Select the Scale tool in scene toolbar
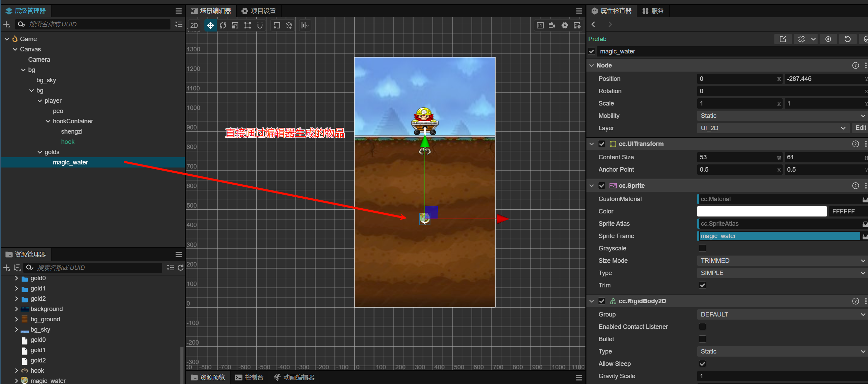Viewport: 868px width, 384px height. click(235, 25)
